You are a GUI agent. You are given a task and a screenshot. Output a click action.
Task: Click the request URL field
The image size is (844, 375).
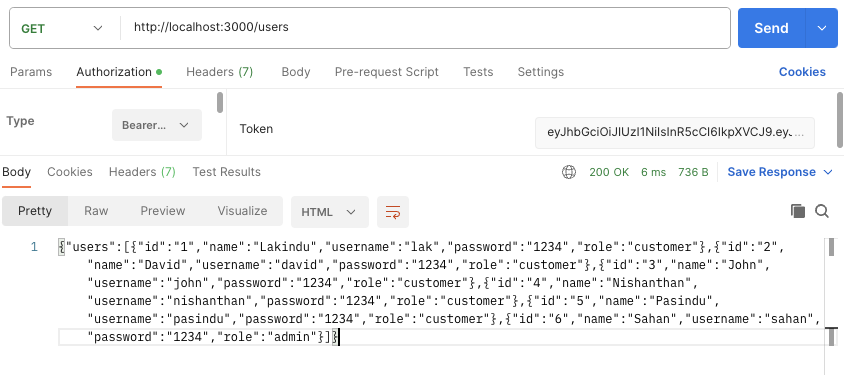coord(425,27)
